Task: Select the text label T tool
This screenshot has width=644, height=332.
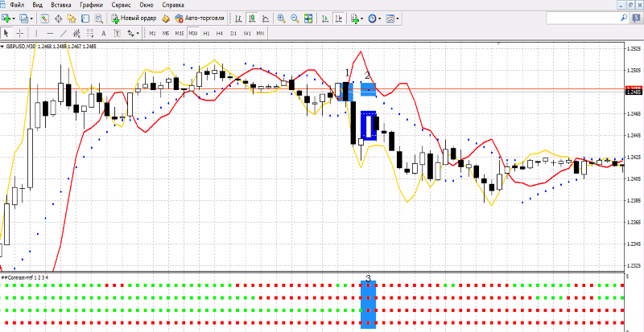Action: [117, 33]
